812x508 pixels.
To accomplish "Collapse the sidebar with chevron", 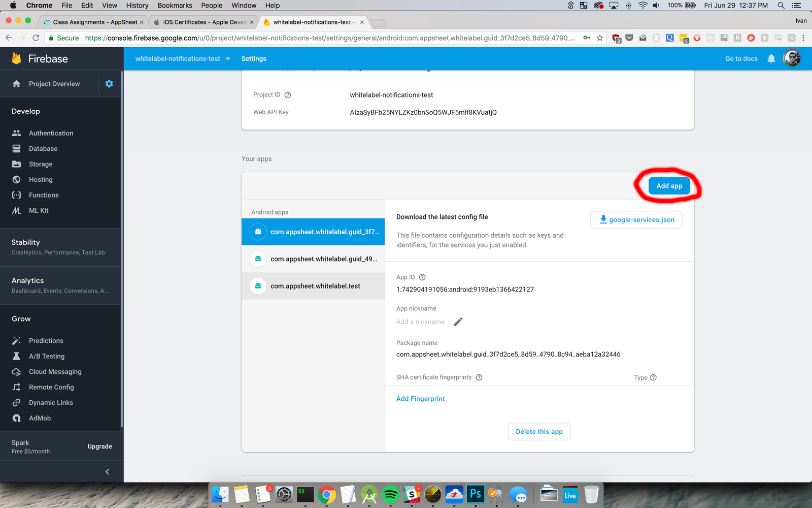I will pos(107,472).
